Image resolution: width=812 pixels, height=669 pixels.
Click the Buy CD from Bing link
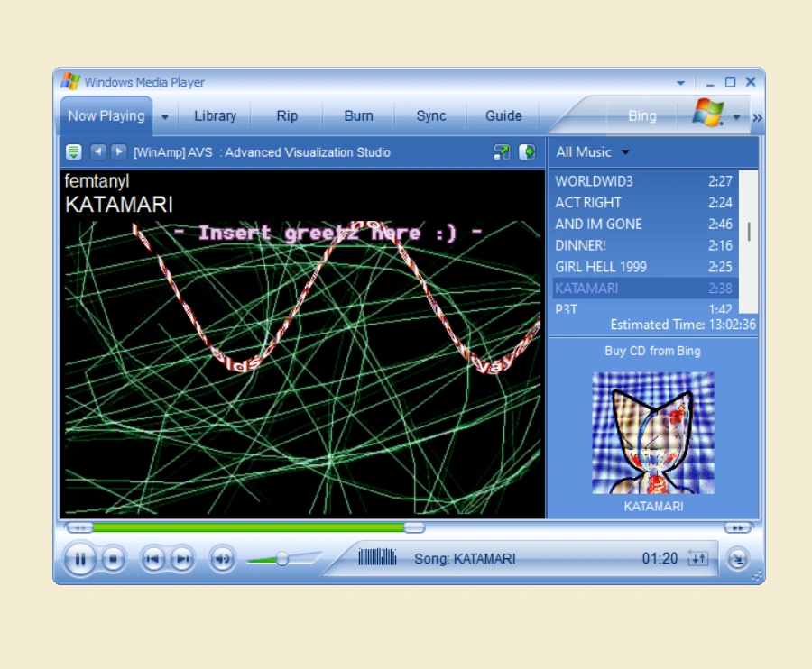(x=652, y=351)
